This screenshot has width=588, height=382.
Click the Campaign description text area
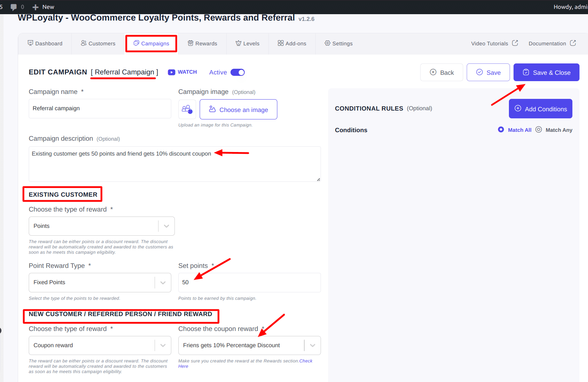click(x=175, y=164)
